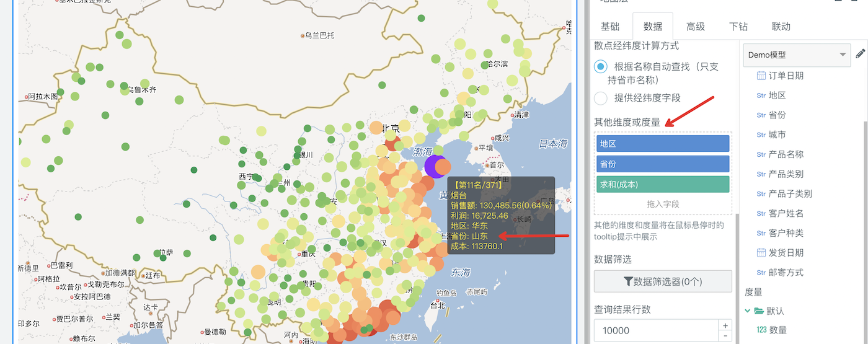Select the 省份 field in model list
868x344 pixels.
[x=777, y=115]
